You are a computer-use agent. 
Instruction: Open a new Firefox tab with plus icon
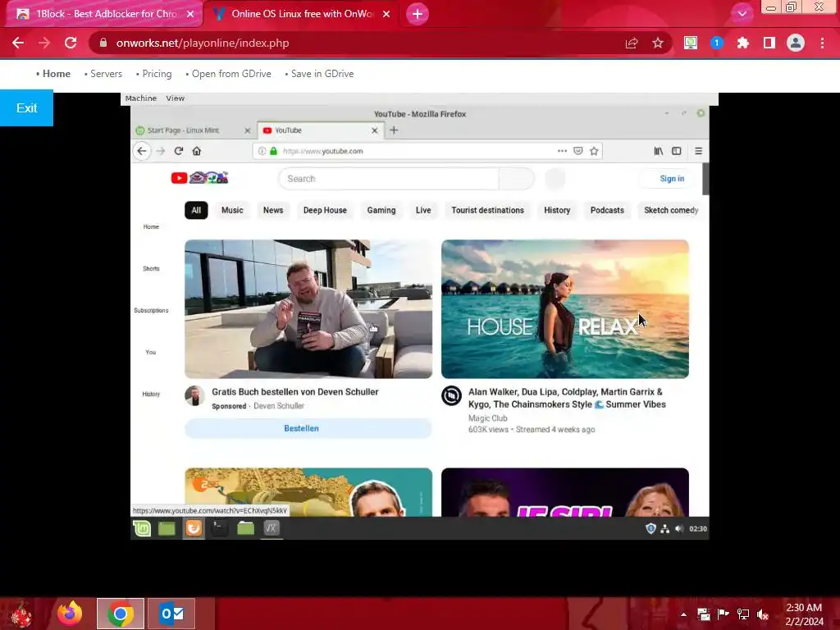click(394, 130)
